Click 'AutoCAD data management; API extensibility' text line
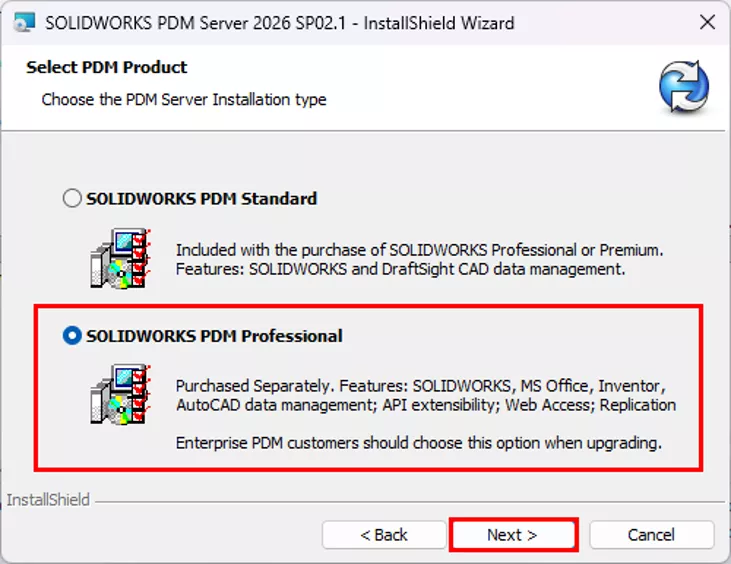The image size is (731, 564). tap(426, 405)
